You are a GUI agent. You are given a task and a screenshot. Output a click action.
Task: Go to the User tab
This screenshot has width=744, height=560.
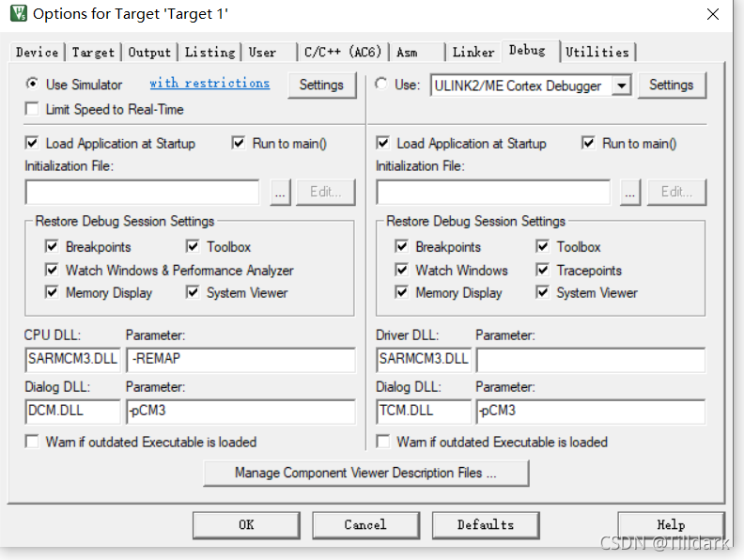click(x=269, y=52)
